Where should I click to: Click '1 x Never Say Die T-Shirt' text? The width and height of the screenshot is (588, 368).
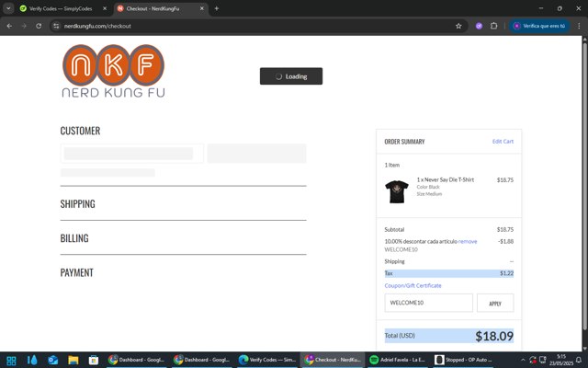click(x=445, y=180)
